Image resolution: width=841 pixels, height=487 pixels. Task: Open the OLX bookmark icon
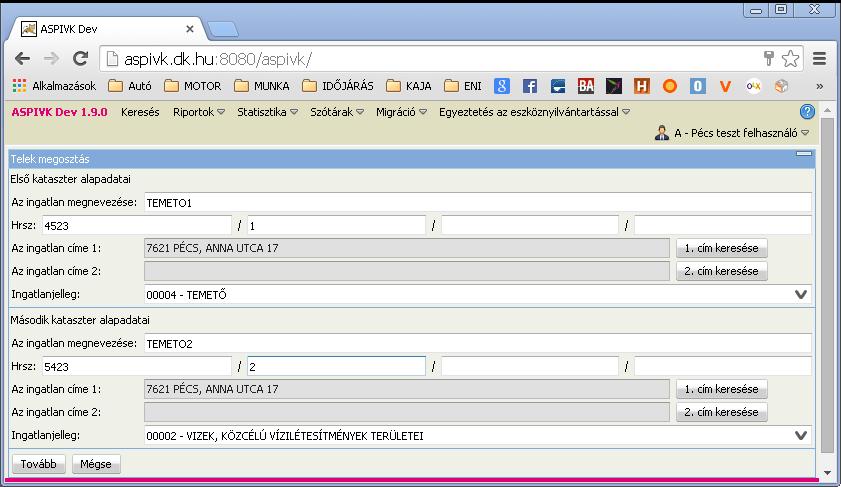coord(753,86)
